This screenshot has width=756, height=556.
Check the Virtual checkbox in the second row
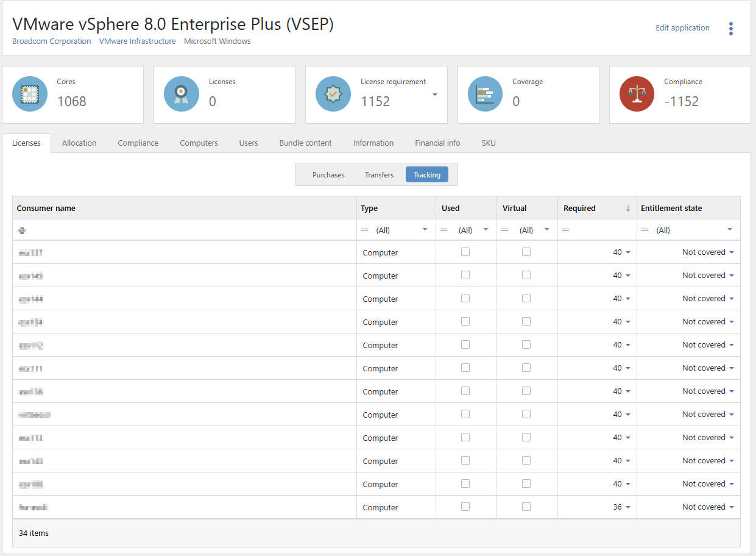coord(526,274)
